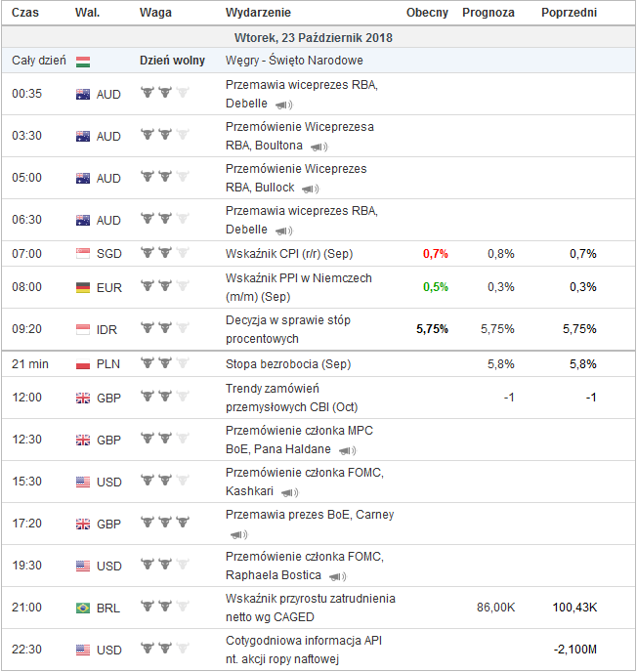Click the Brazilian flag beside BRL
Viewport: 637px width, 672px height.
(83, 608)
